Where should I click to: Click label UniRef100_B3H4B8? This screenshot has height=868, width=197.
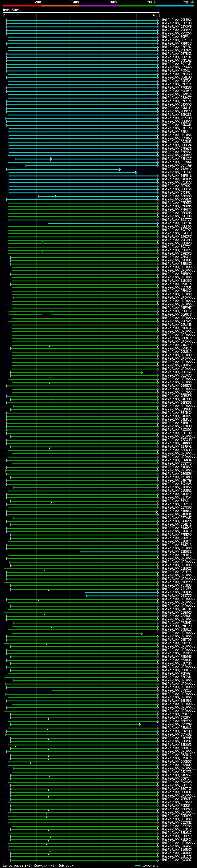[x=177, y=196]
